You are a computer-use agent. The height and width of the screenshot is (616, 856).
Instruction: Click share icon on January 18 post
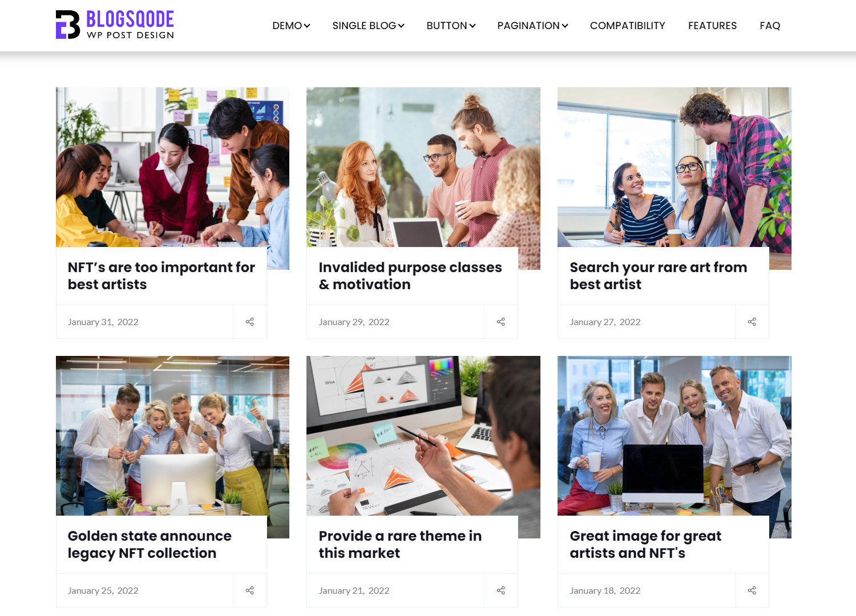[752, 590]
